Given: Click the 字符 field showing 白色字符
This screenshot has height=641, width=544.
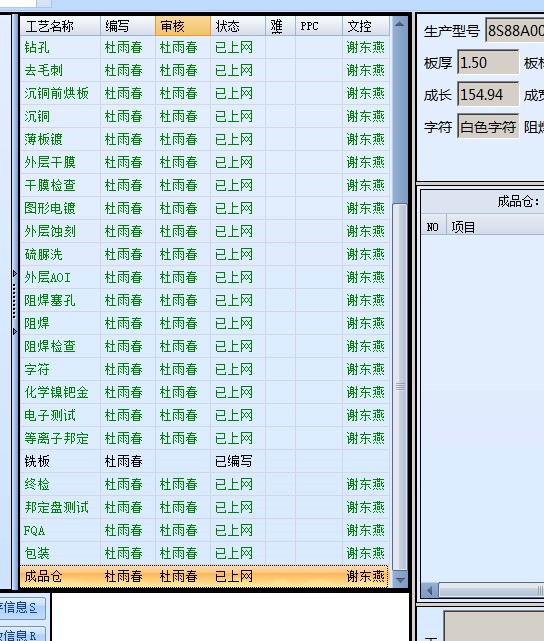Looking at the screenshot, I should click(488, 127).
